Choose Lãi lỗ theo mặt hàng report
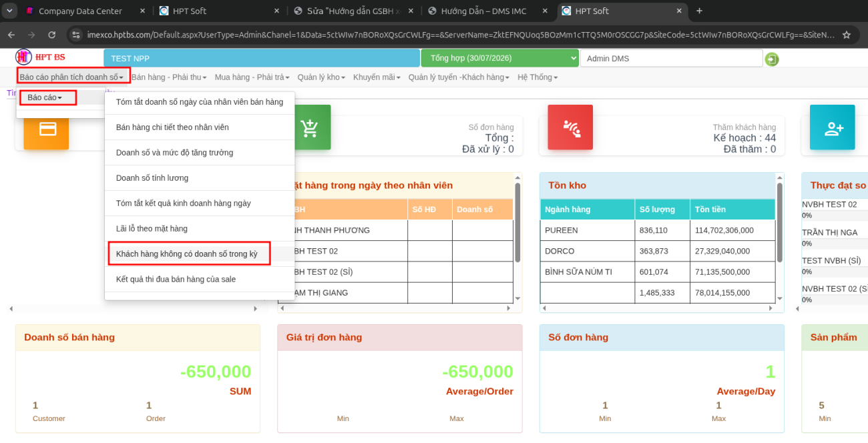 pos(152,228)
